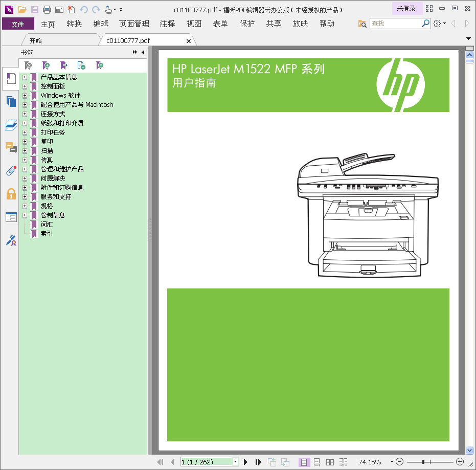
Task: Click the add new bookmark icon
Action: coord(46,65)
